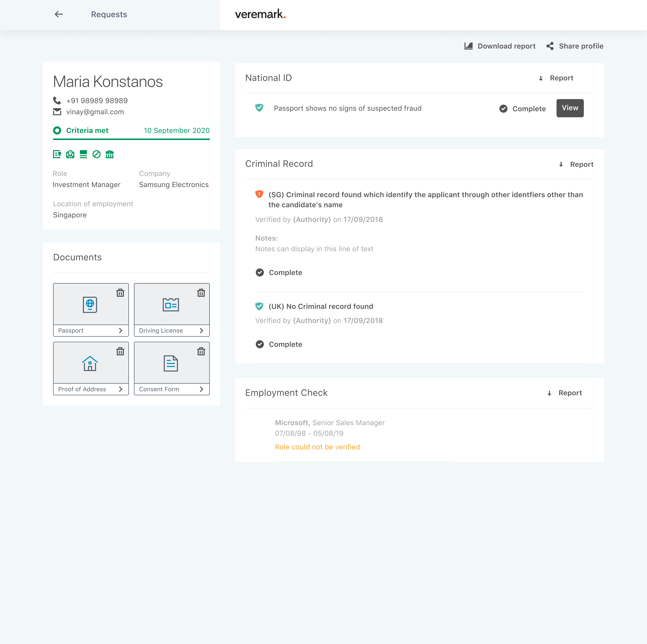
Task: Go to the Requests page
Action: [x=109, y=14]
